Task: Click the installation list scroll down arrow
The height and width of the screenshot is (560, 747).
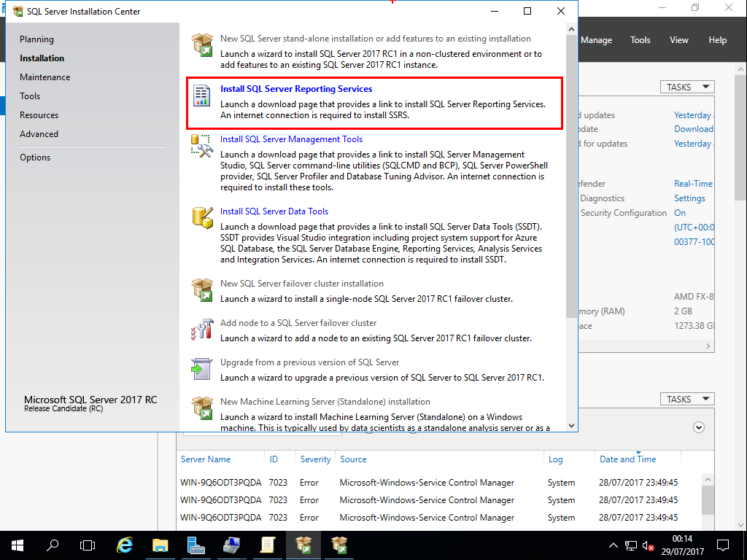Action: tap(571, 425)
